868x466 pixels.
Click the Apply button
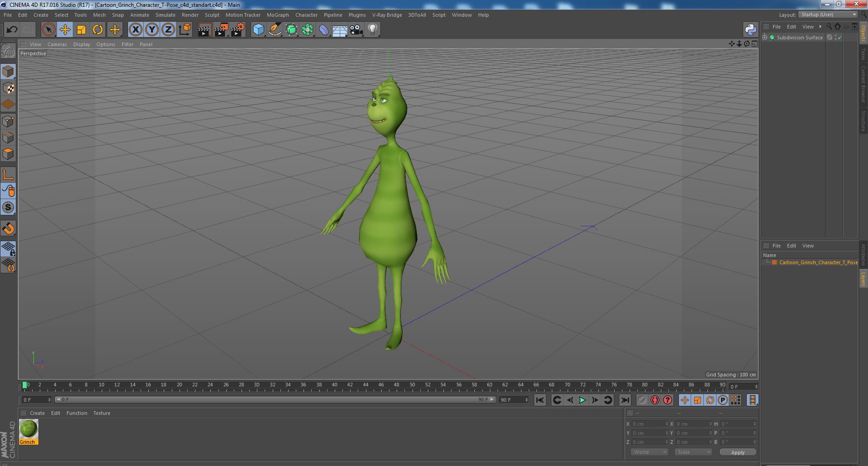pyautogui.click(x=738, y=452)
